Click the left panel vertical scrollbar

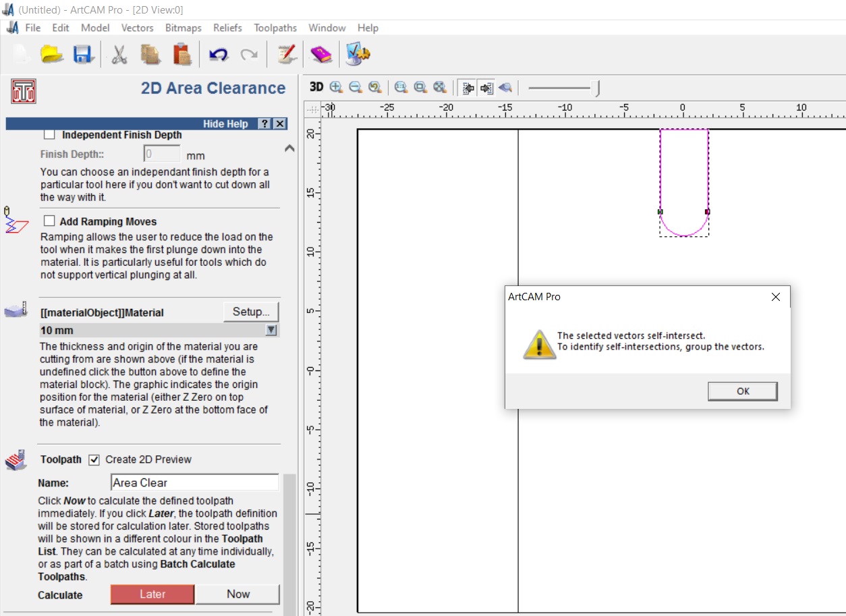(289, 544)
